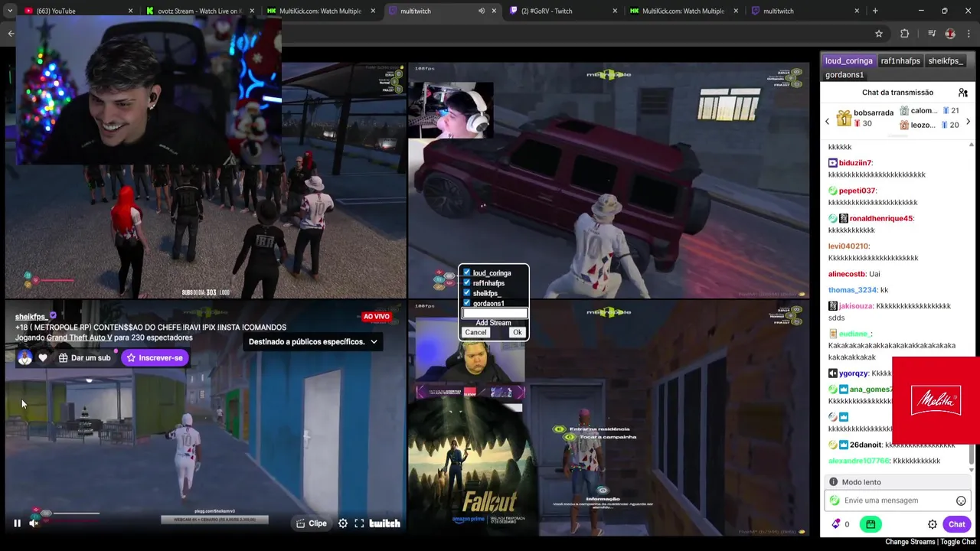This screenshot has width=980, height=551.
Task: Focus the Add Stream text field
Action: 495,313
